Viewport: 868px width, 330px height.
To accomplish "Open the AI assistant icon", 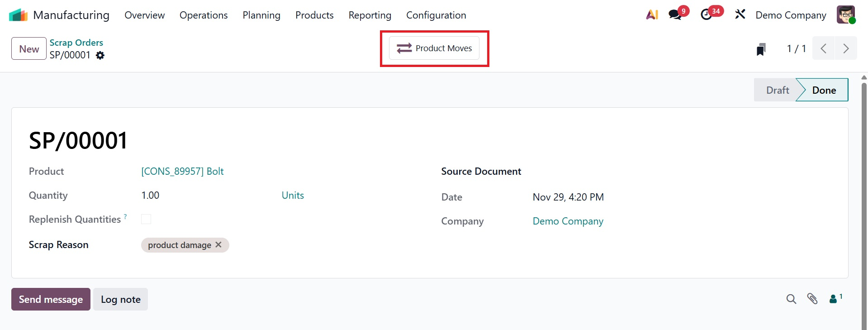I will [652, 15].
